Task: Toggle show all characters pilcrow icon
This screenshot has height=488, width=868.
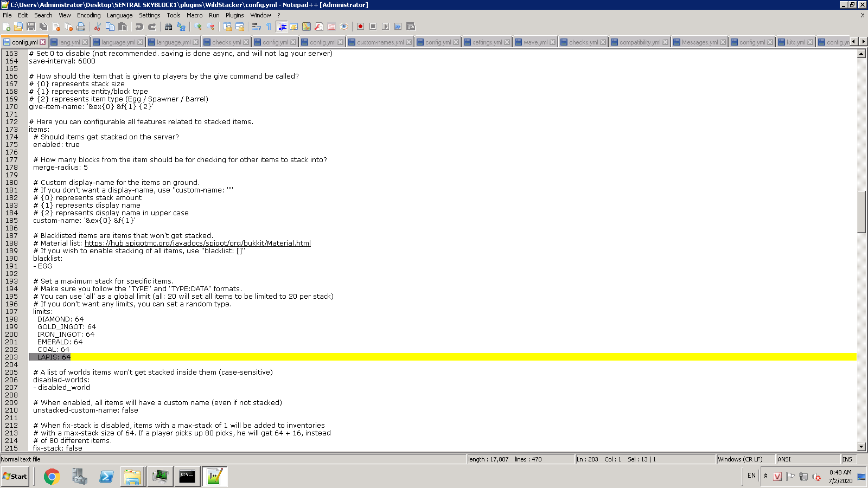Action: pyautogui.click(x=269, y=27)
